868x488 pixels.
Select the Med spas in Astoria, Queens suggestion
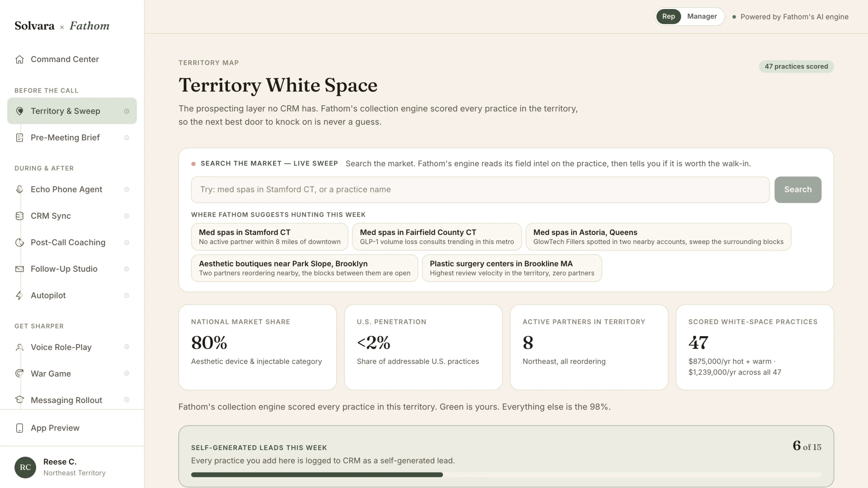pyautogui.click(x=658, y=237)
